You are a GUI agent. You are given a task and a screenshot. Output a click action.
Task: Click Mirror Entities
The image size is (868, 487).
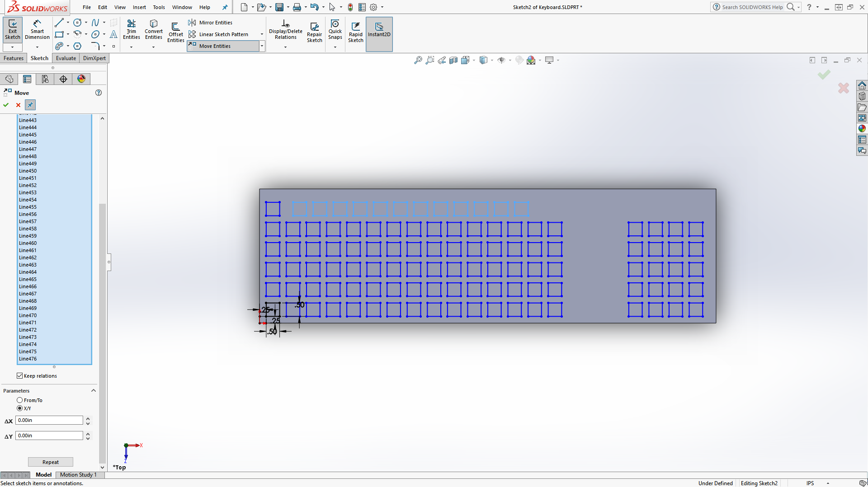click(x=210, y=23)
